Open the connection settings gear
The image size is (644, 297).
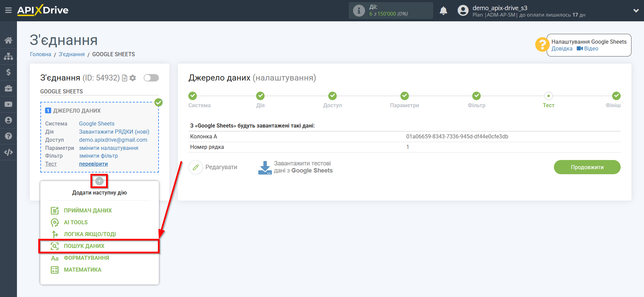[133, 78]
